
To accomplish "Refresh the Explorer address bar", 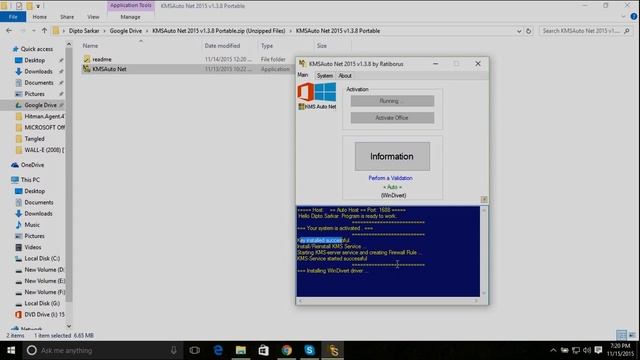I will click(x=529, y=31).
